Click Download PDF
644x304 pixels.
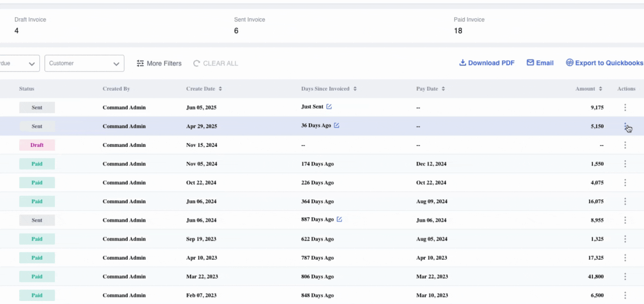[487, 63]
